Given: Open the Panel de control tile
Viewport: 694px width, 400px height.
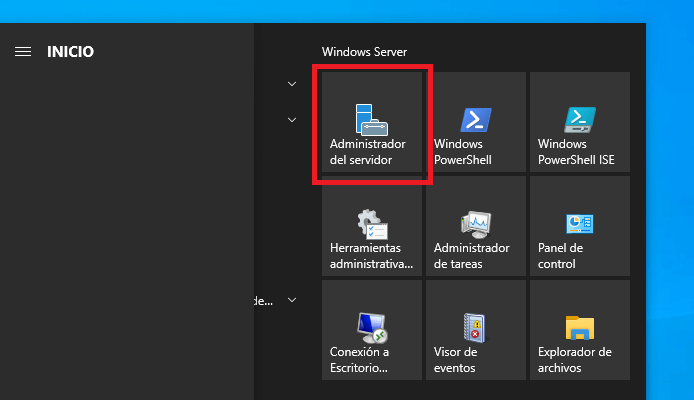Looking at the screenshot, I should pyautogui.click(x=580, y=226).
